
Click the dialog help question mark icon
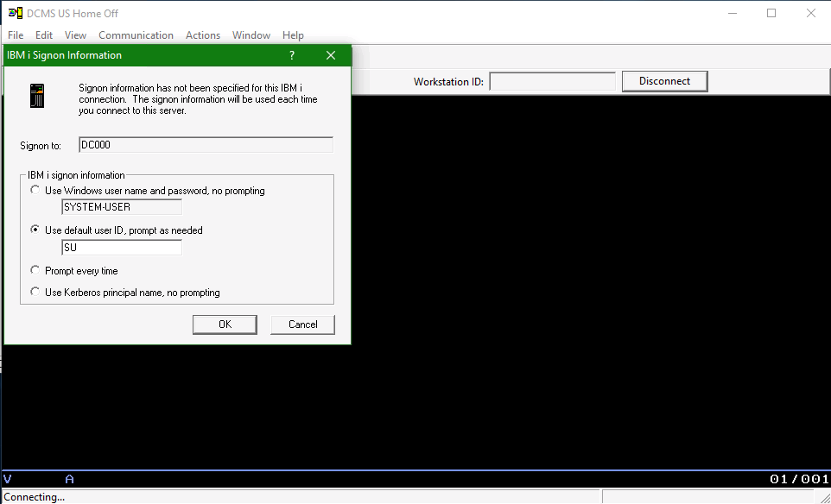292,55
